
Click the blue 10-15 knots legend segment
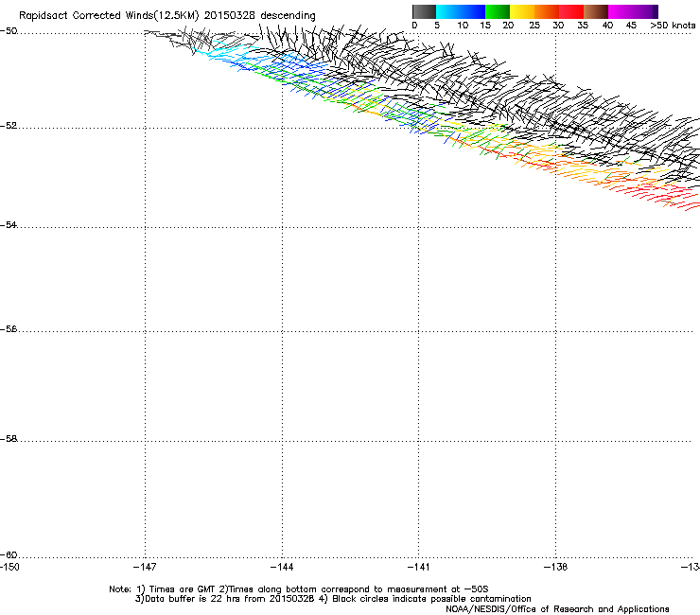tap(473, 11)
